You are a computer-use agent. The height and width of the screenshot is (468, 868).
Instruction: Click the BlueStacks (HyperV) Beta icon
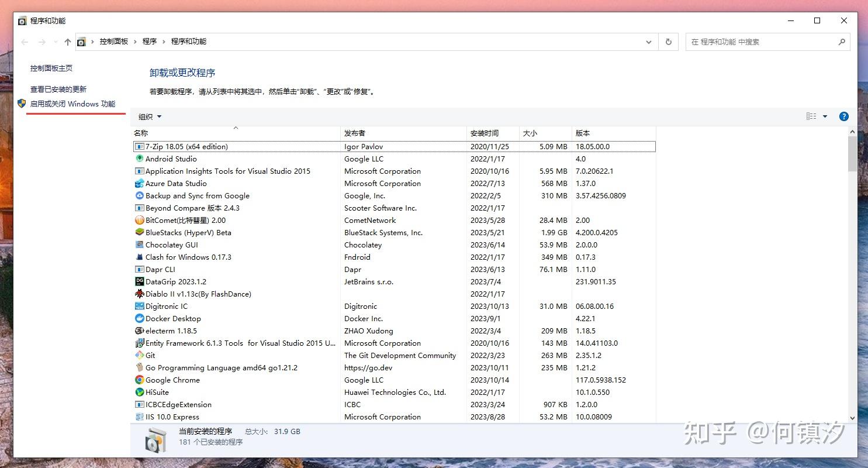(x=139, y=232)
